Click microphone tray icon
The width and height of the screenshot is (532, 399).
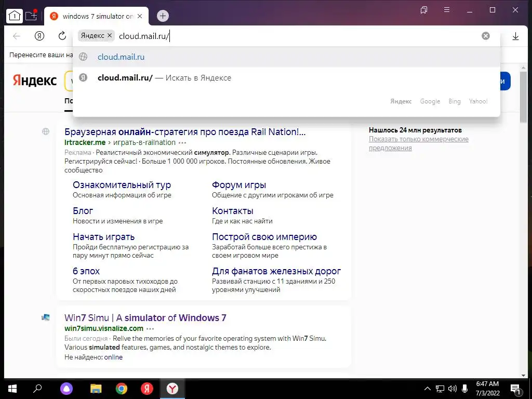tap(465, 389)
